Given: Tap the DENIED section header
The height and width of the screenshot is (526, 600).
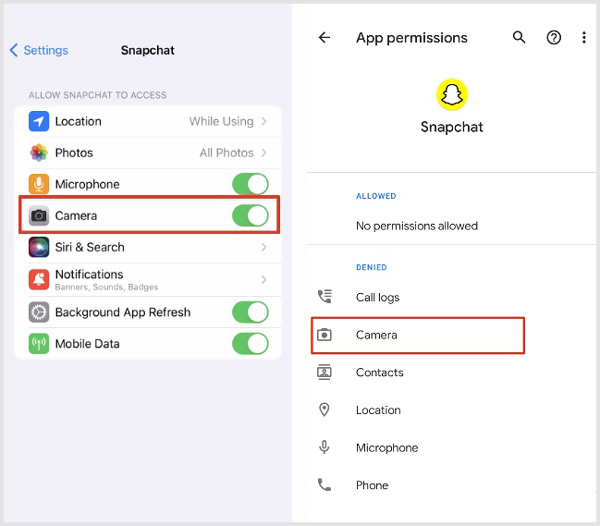Looking at the screenshot, I should (371, 267).
